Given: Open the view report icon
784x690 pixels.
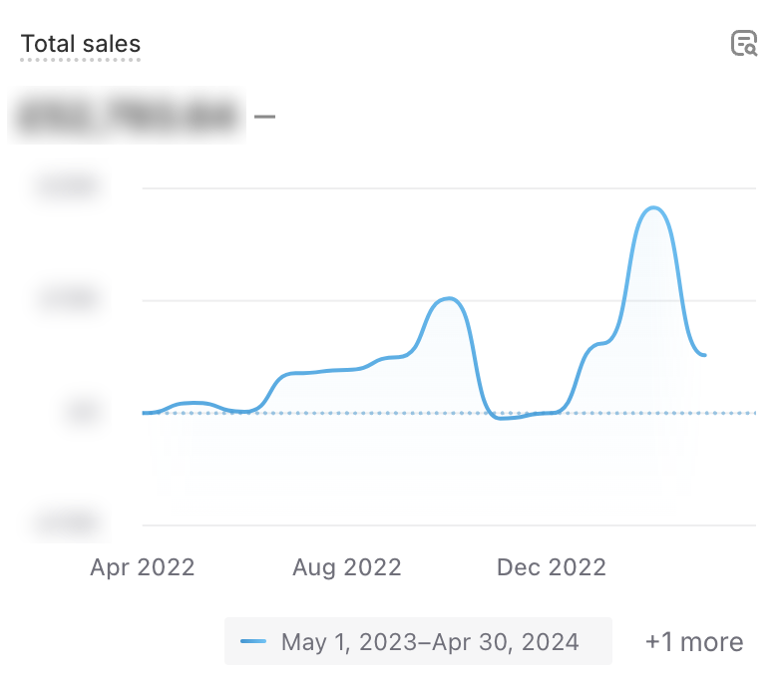Looking at the screenshot, I should tap(744, 44).
